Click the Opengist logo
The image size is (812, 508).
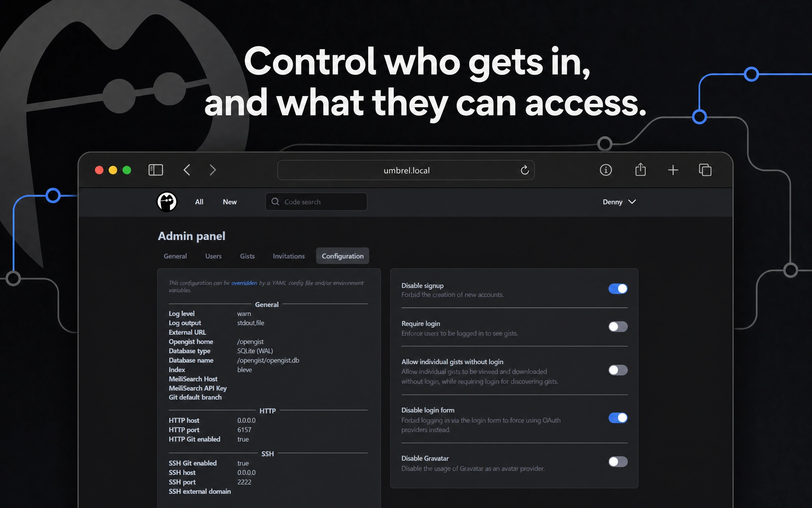tap(167, 202)
